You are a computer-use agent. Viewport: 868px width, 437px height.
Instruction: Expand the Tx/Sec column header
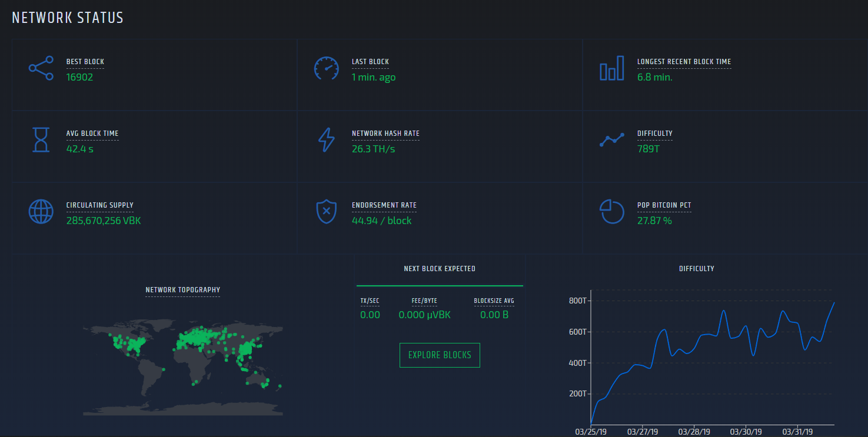click(370, 301)
